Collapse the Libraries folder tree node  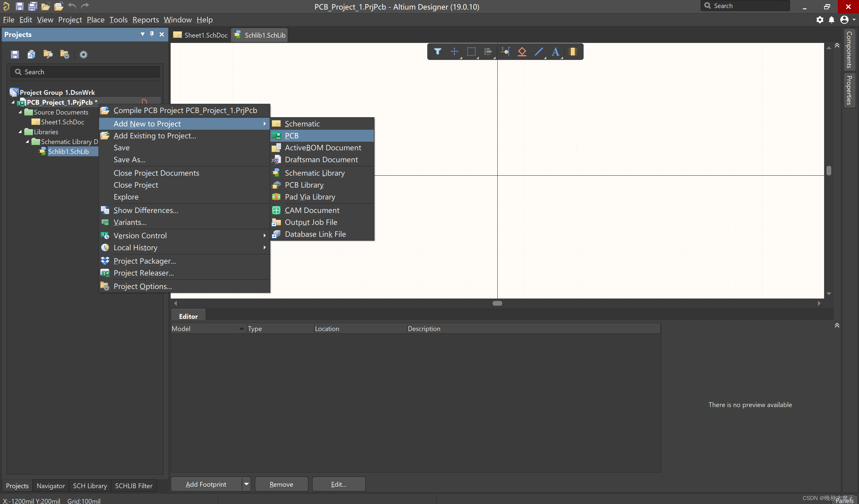tap(20, 132)
